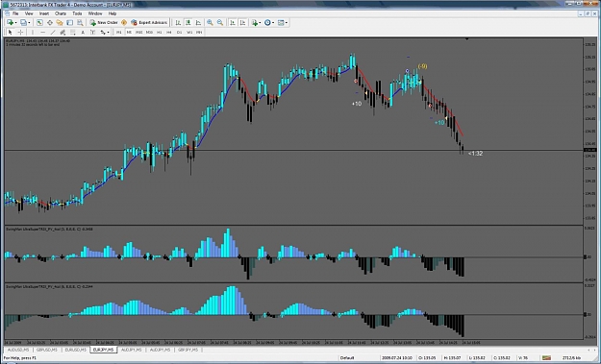Switch chart to line chart mode

[198, 23]
